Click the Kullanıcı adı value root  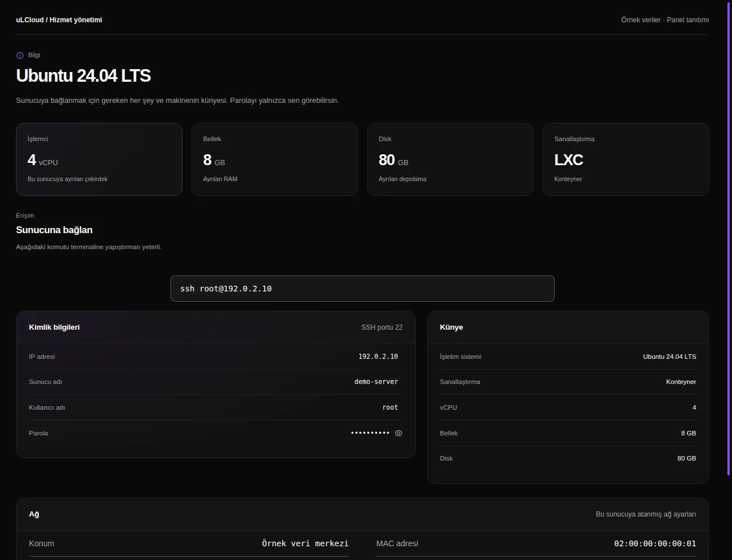(x=390, y=407)
